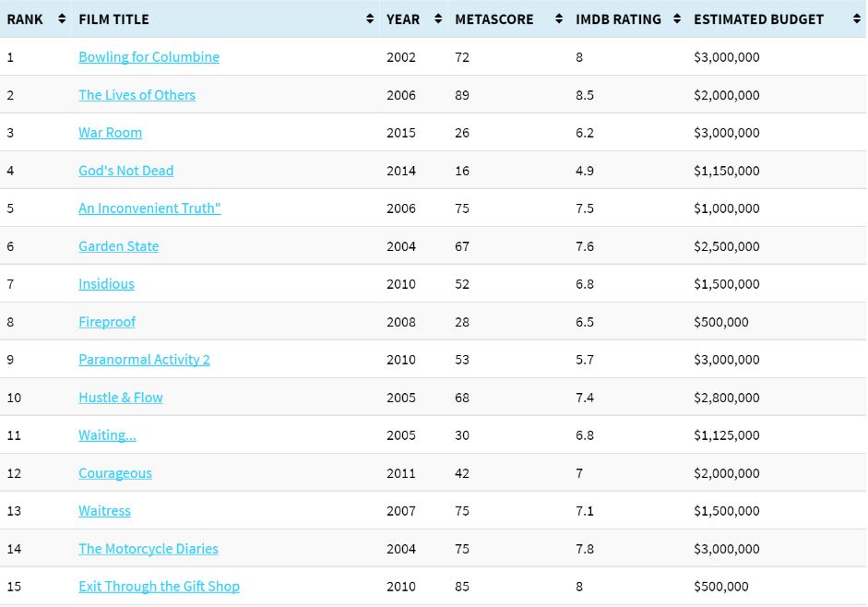Sort table by the Metascore header
Viewport: 868px width, 607px height.
tap(493, 19)
